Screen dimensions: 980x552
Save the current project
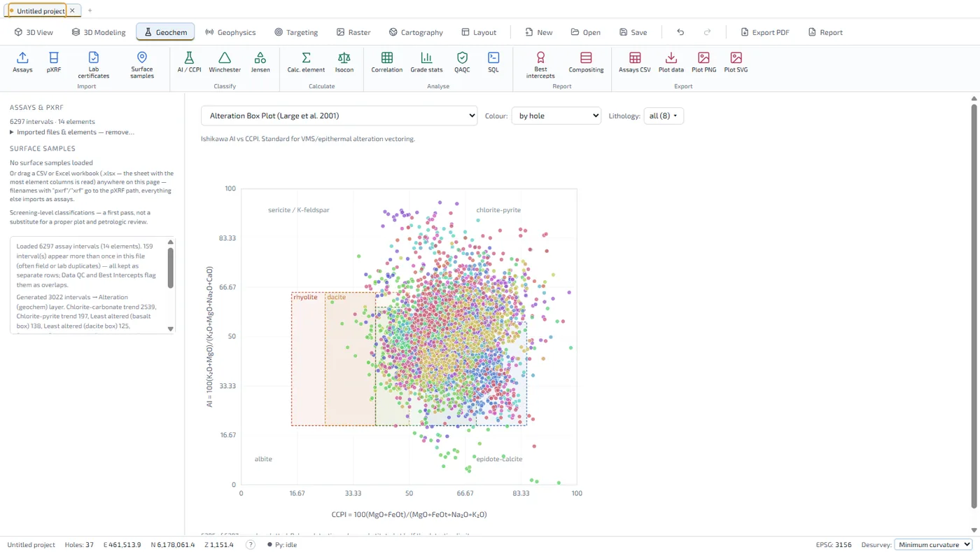(x=633, y=32)
